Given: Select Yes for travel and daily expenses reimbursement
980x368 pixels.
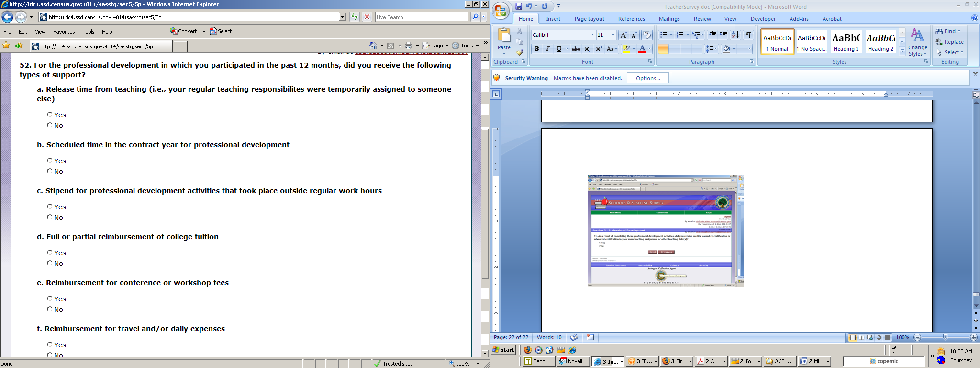Looking at the screenshot, I should click(49, 345).
